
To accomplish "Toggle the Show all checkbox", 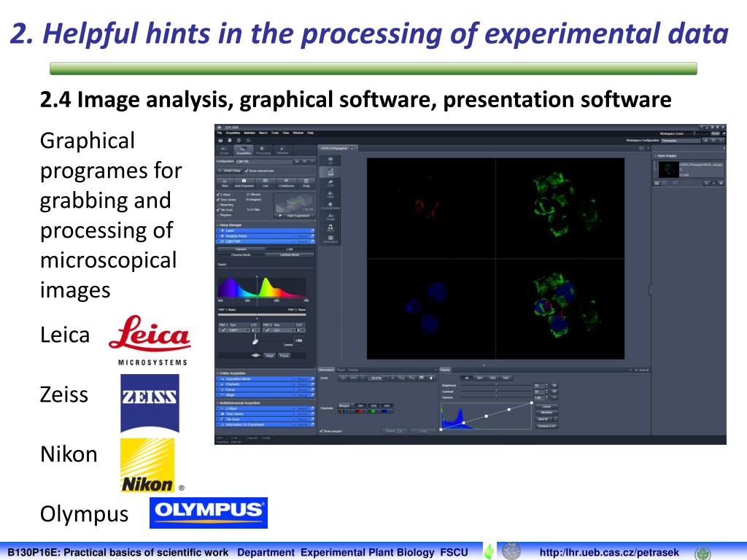I will 638,370.
